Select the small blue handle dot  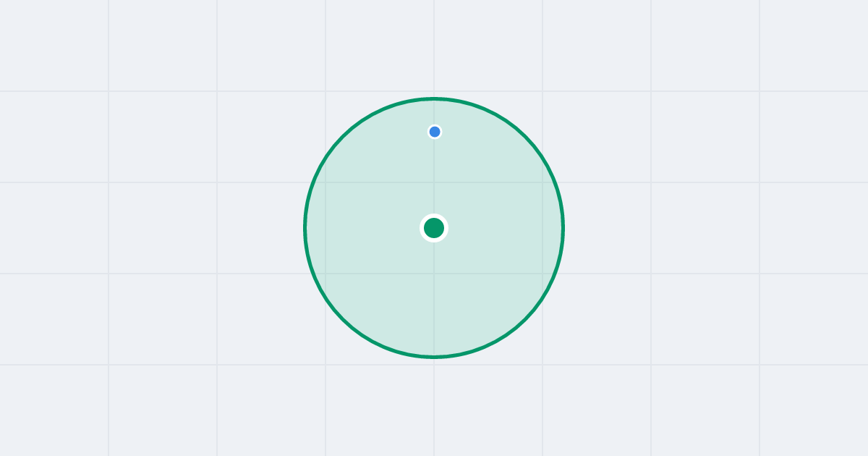[x=435, y=132]
